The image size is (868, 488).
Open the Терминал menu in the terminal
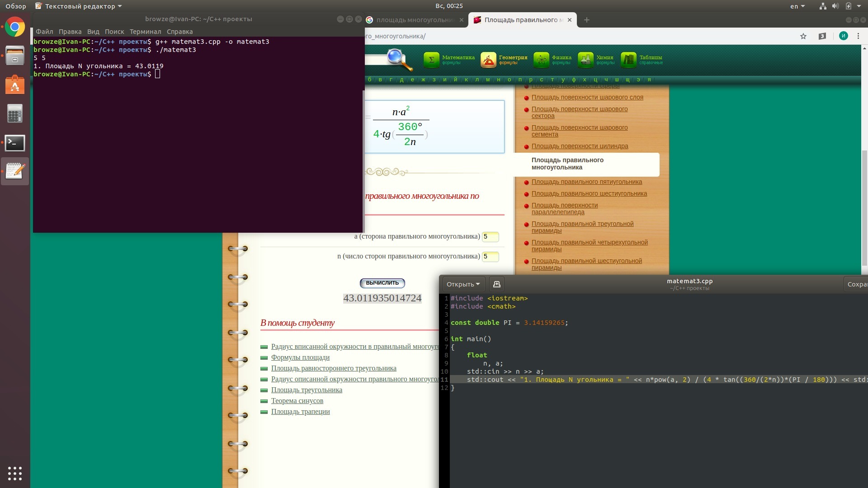coord(145,32)
